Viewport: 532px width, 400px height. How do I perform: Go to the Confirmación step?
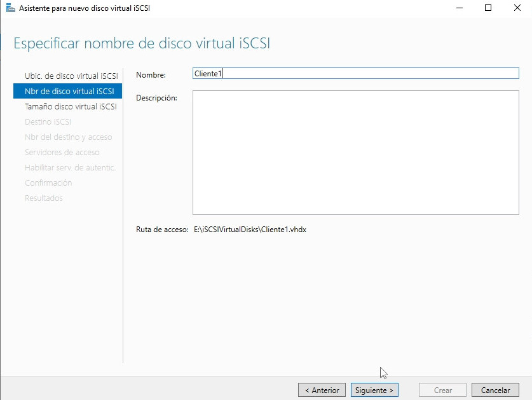point(48,183)
